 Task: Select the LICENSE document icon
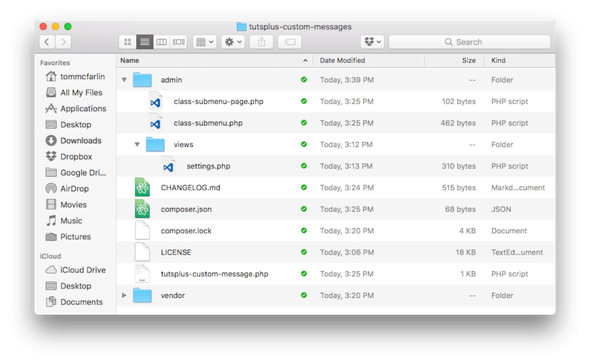coord(142,252)
